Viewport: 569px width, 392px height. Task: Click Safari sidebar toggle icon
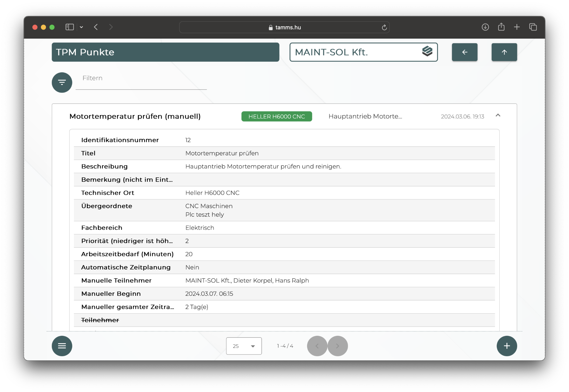70,27
